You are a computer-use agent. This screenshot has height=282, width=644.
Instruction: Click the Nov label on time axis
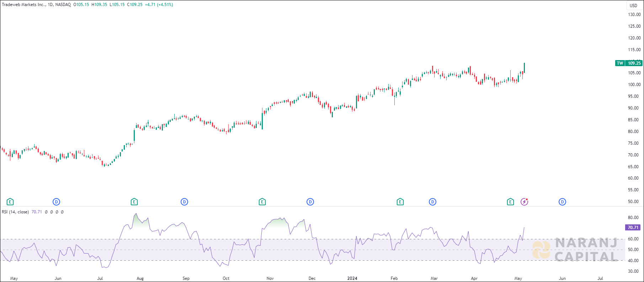pyautogui.click(x=270, y=278)
